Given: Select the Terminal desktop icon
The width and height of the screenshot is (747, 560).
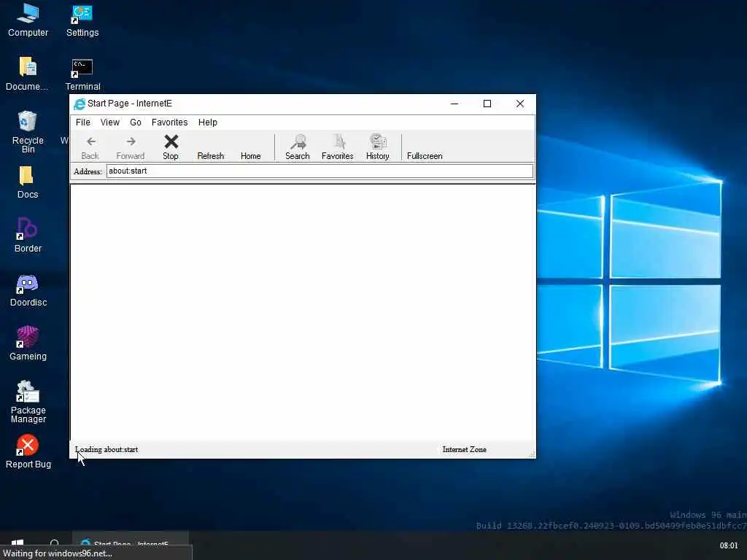Looking at the screenshot, I should coord(82,74).
